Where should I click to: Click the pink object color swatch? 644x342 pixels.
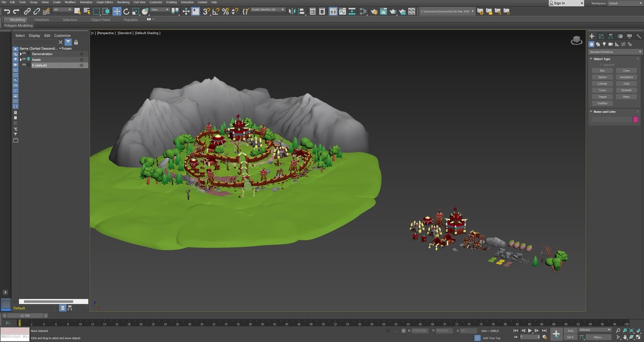[635, 119]
